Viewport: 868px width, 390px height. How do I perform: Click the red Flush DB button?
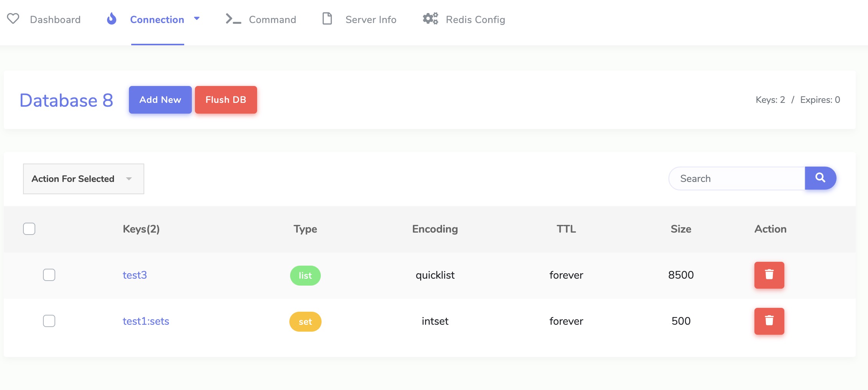tap(226, 100)
